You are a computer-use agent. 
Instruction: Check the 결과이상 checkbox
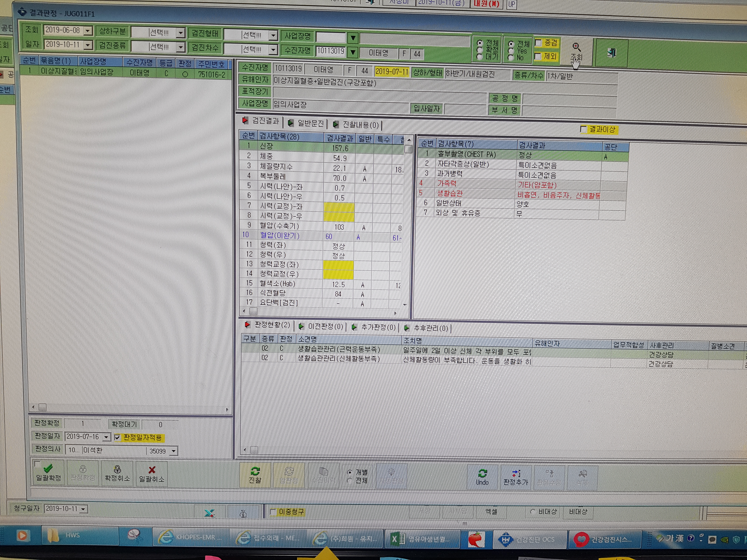click(583, 129)
